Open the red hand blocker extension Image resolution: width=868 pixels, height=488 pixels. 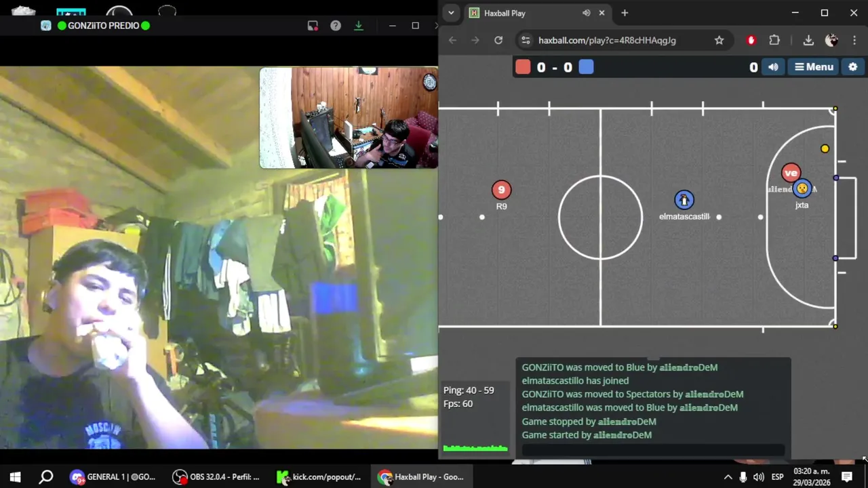[x=751, y=40]
